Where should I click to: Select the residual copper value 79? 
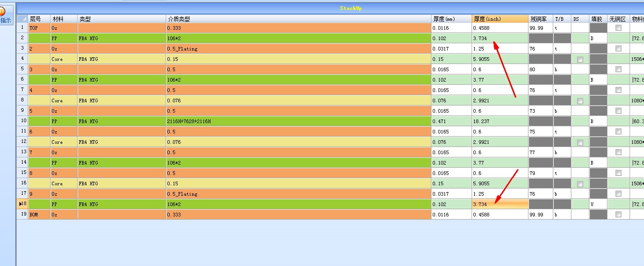[x=541, y=173]
